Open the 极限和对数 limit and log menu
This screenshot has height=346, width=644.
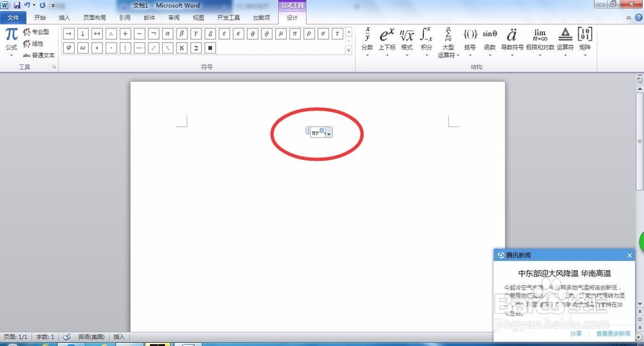540,42
